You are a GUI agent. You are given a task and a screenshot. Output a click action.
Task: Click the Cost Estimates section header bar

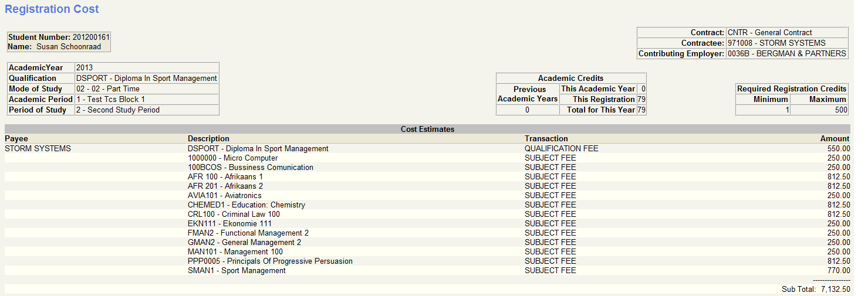click(x=427, y=129)
